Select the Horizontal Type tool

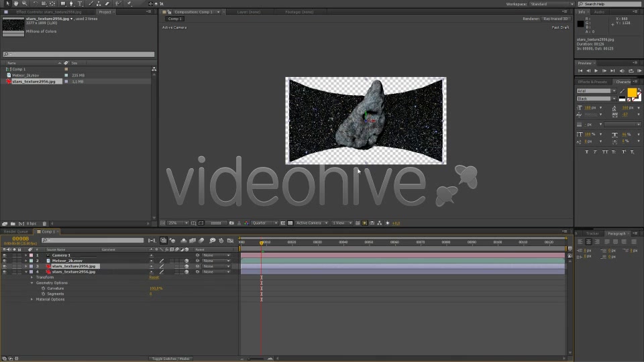(x=80, y=4)
